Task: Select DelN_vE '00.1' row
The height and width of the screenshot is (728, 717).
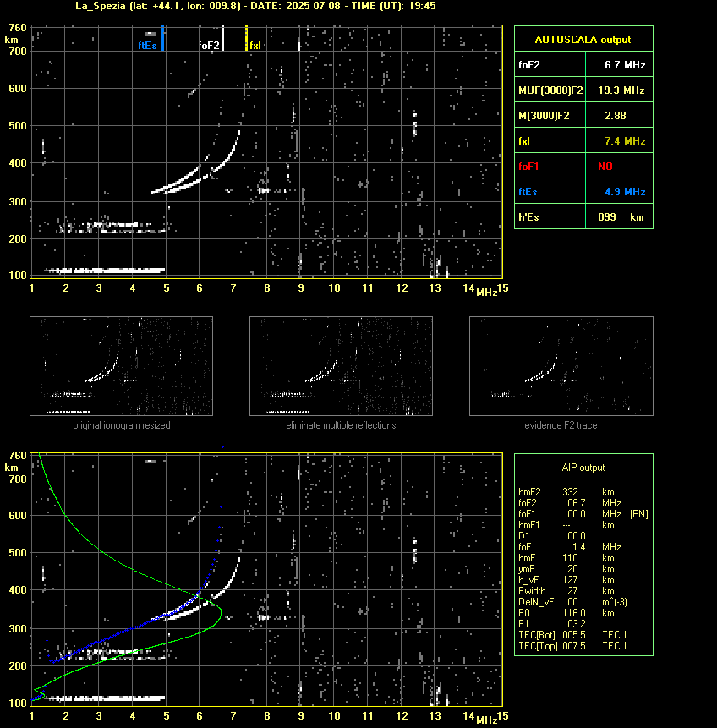Action: 572,602
